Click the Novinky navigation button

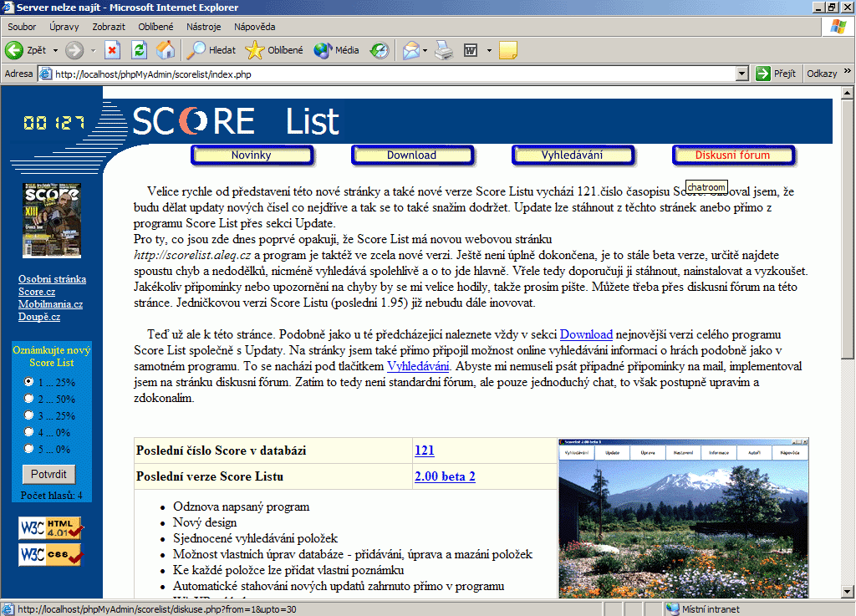[252, 155]
